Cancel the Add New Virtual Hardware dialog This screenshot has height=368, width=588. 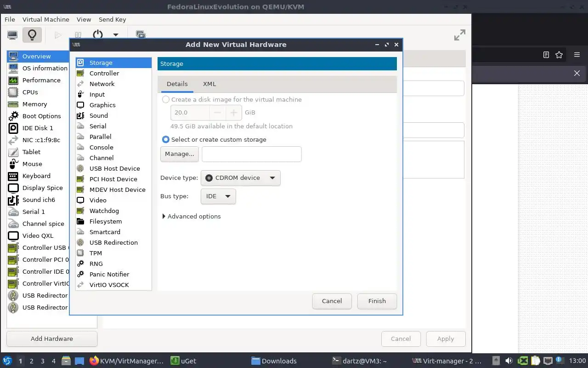point(332,301)
